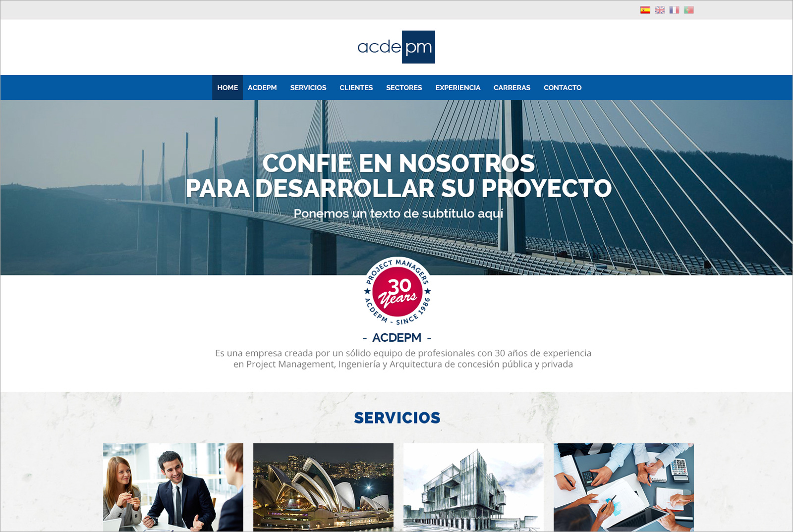Select the SECTORES navigation entry
Viewport: 793px width, 532px height.
(404, 88)
